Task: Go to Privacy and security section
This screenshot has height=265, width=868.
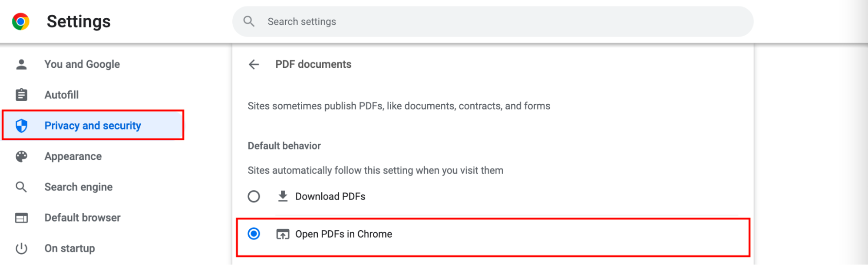Action: click(93, 126)
